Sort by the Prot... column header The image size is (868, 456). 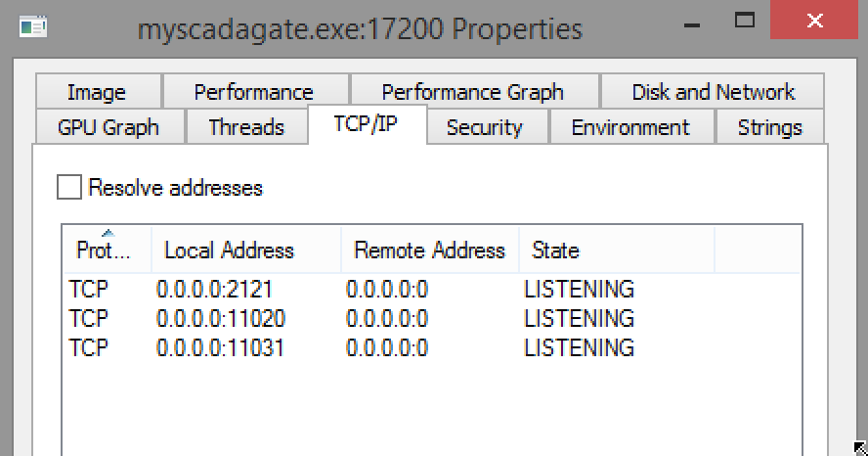[107, 250]
